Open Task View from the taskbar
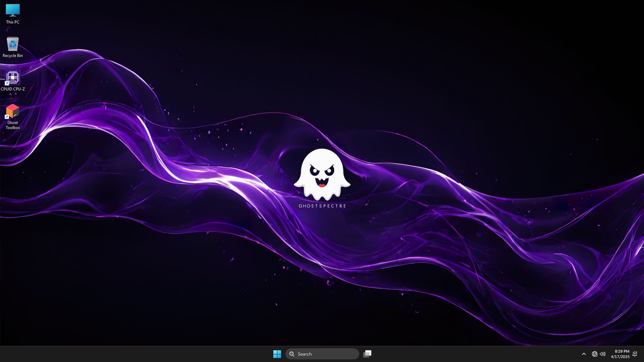644x362 pixels. click(367, 354)
